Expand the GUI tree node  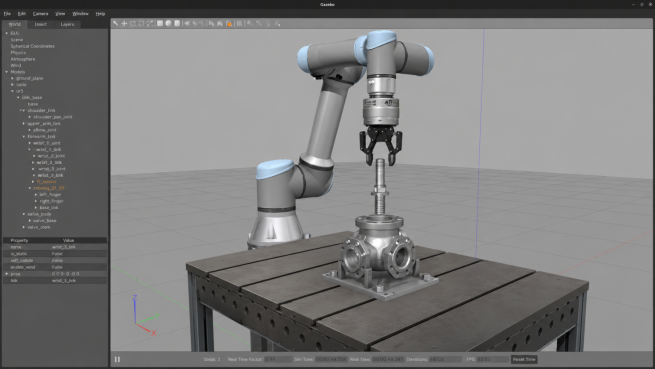click(x=7, y=33)
